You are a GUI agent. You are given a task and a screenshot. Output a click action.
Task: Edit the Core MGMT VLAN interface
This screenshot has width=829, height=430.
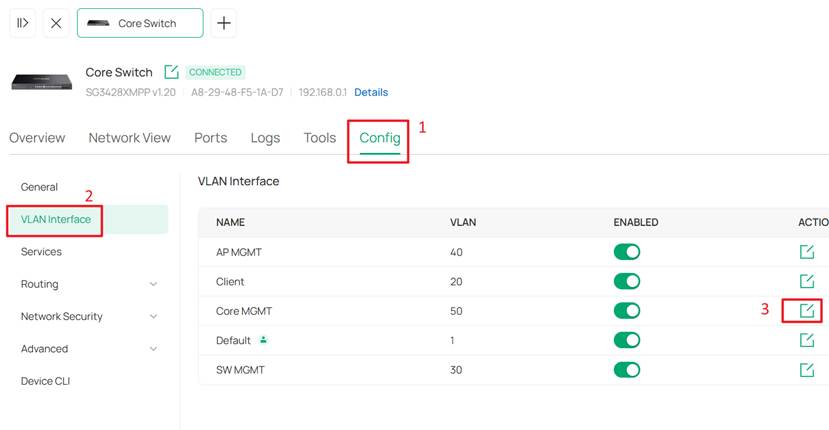pos(807,310)
